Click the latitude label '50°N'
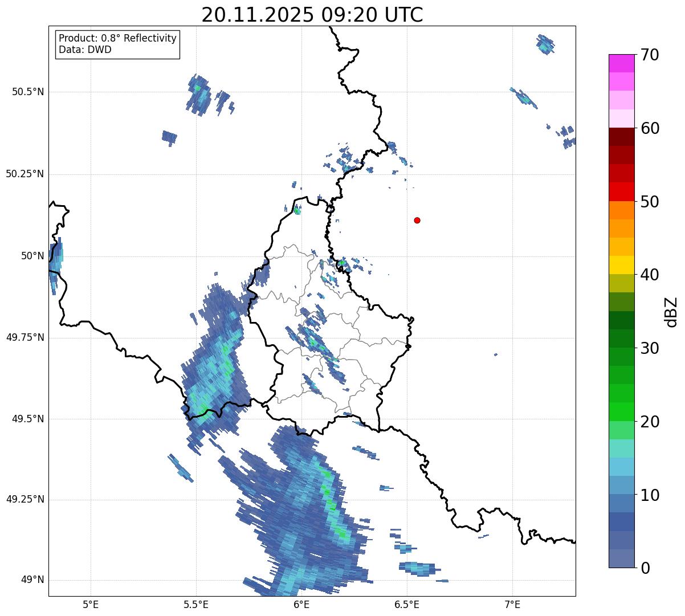This screenshot has height=616, width=685. (x=32, y=256)
